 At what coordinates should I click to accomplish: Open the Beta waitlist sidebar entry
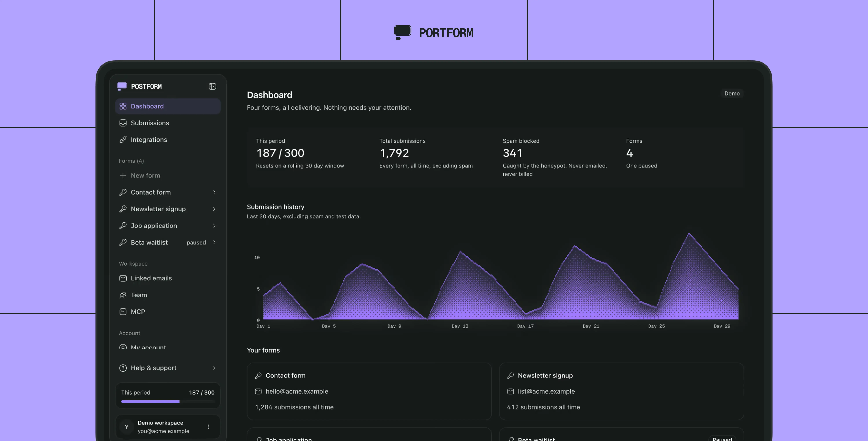(x=168, y=243)
